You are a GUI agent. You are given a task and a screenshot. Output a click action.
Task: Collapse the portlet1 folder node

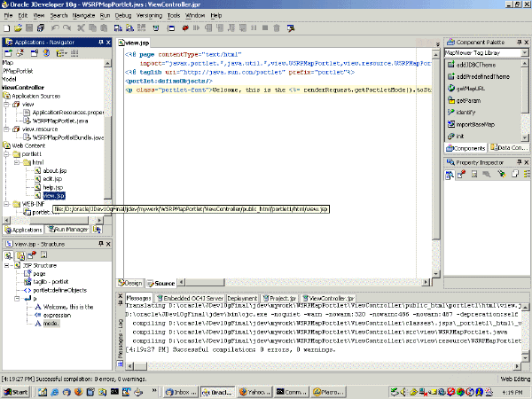pyautogui.click(x=7, y=154)
